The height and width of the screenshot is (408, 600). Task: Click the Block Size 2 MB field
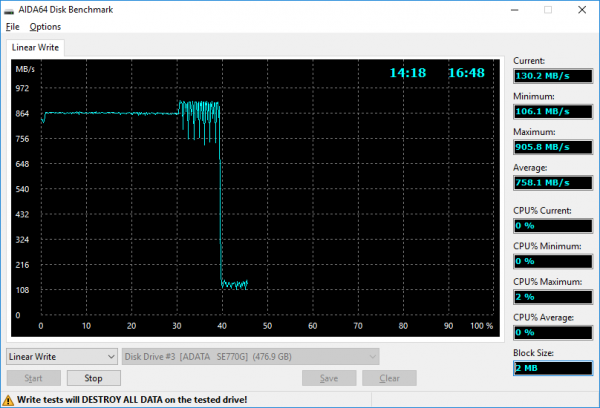[553, 368]
